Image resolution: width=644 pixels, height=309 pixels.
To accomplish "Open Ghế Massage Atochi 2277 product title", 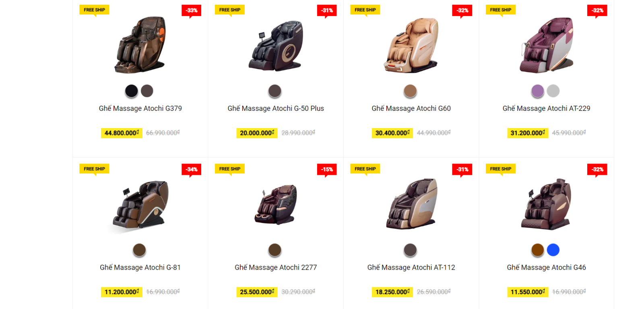I will tap(276, 268).
